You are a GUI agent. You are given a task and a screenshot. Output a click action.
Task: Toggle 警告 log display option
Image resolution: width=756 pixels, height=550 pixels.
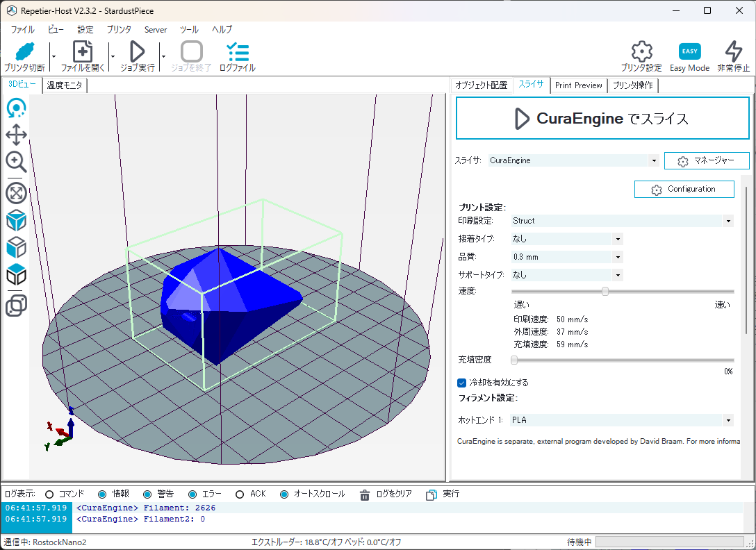coord(147,494)
